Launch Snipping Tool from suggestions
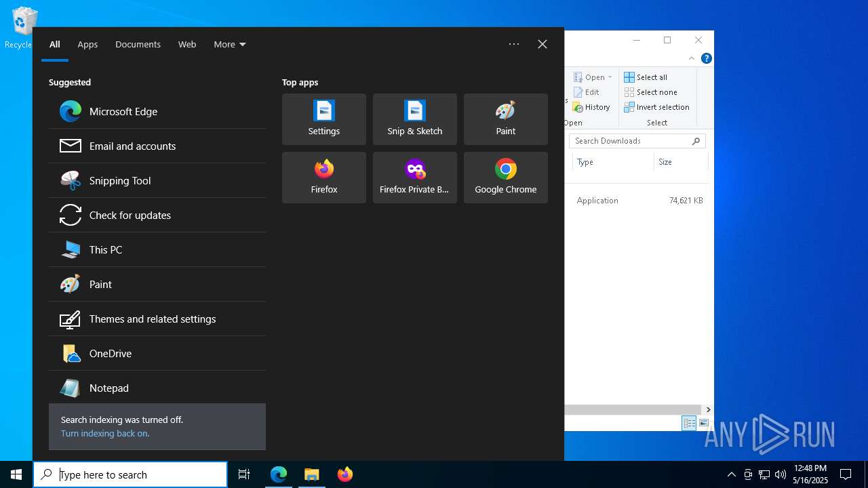 pyautogui.click(x=157, y=180)
